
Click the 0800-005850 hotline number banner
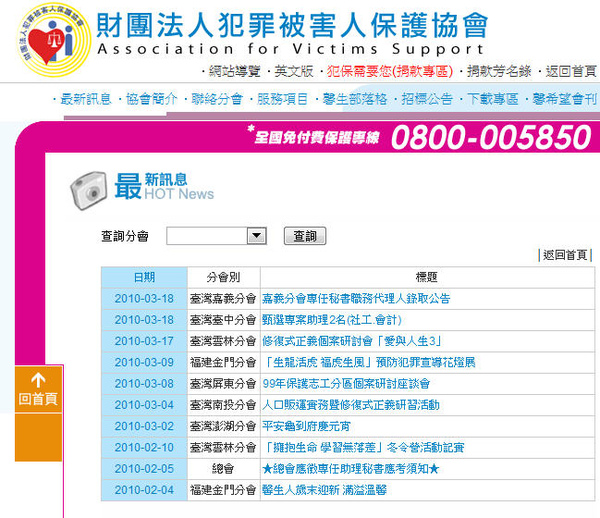491,138
